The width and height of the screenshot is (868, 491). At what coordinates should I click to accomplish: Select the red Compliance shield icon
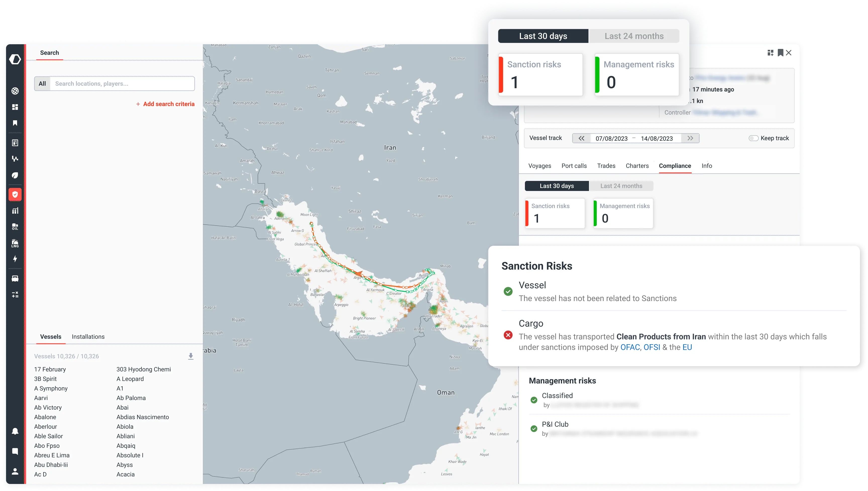click(x=15, y=194)
